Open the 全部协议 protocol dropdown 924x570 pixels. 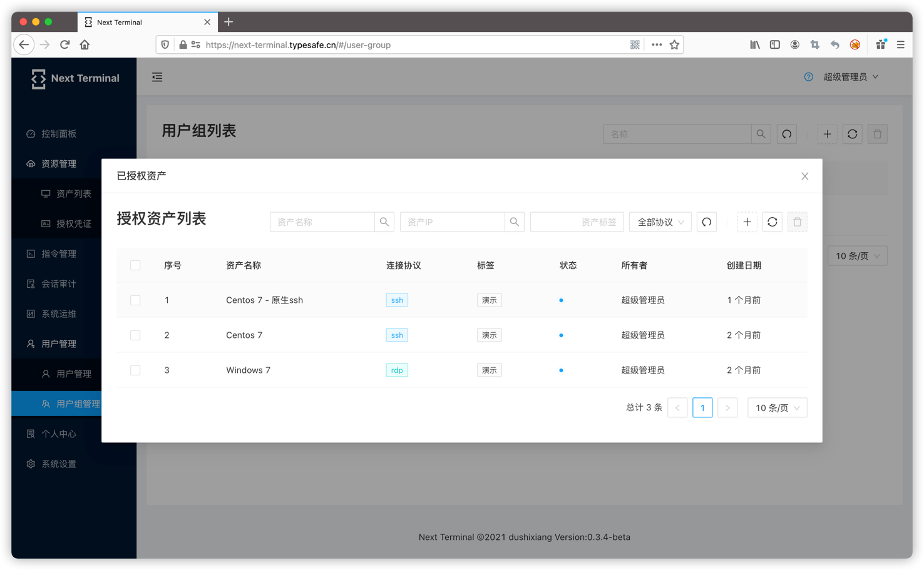[x=660, y=222]
